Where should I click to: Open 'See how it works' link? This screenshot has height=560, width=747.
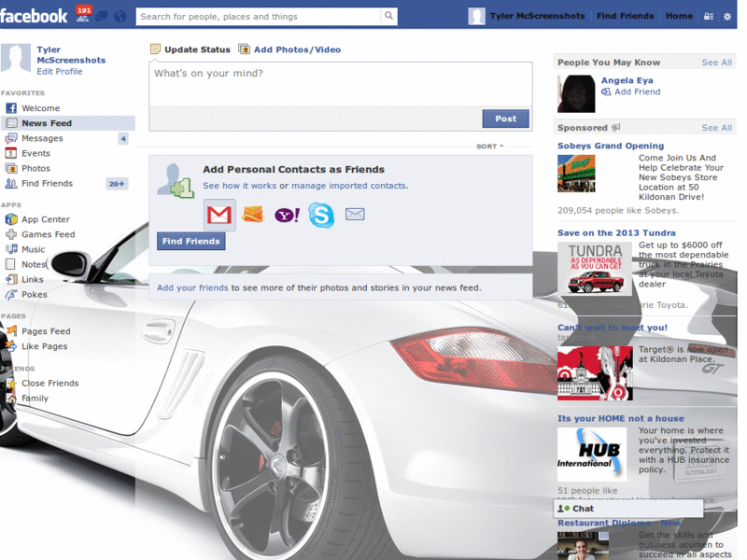coord(240,186)
